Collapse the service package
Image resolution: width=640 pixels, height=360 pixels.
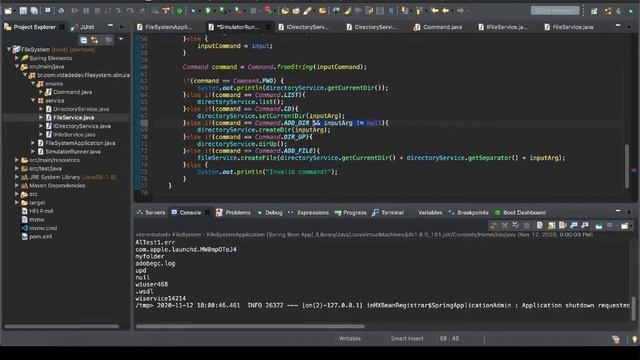(x=33, y=100)
